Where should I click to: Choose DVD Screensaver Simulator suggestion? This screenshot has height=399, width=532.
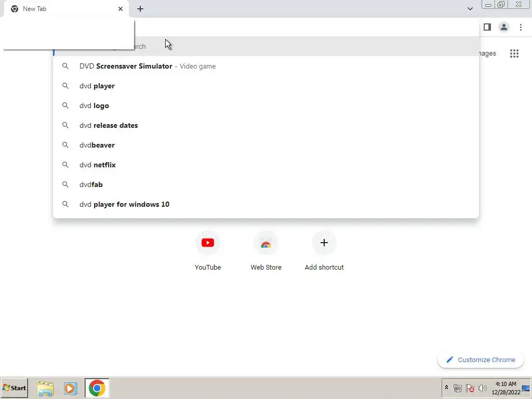click(x=266, y=66)
